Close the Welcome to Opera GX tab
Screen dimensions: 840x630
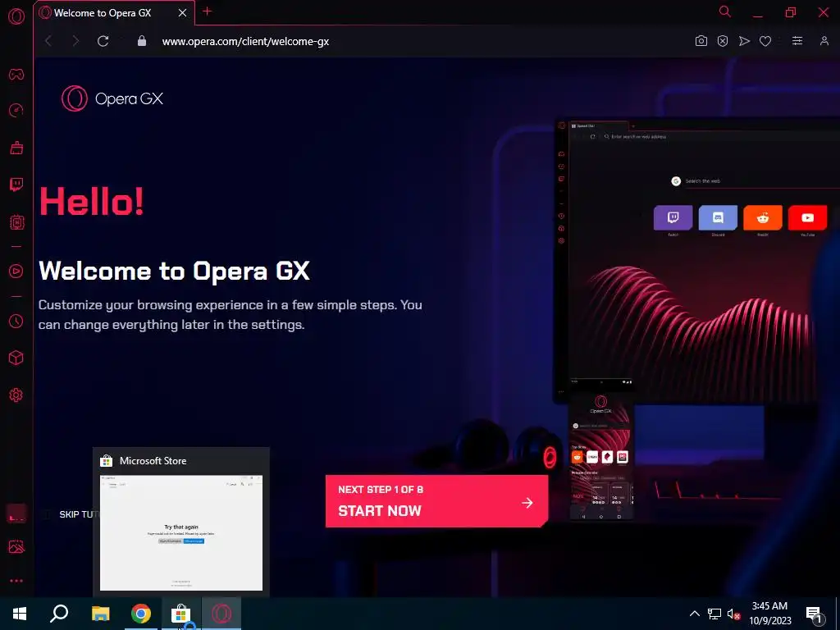point(183,13)
